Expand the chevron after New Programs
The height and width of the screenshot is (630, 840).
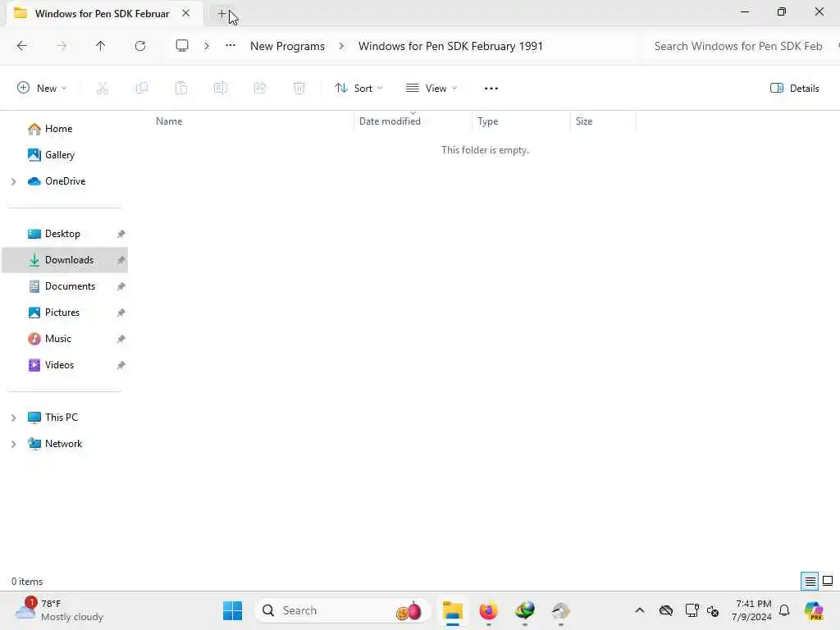341,46
